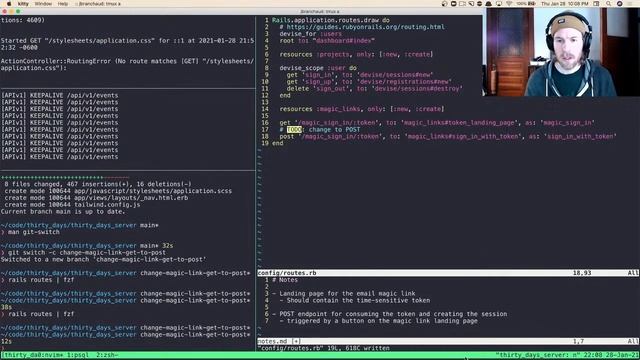Viewport: 640px width, 360px height.
Task: Click the 'resources :magic_links' line
Action: point(362,109)
